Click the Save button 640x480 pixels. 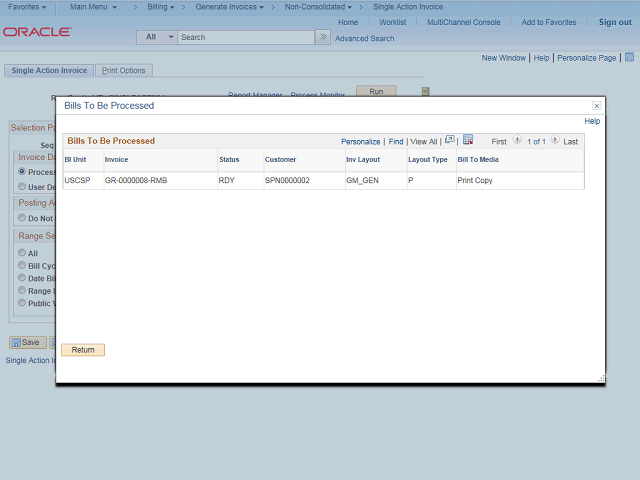click(x=28, y=342)
